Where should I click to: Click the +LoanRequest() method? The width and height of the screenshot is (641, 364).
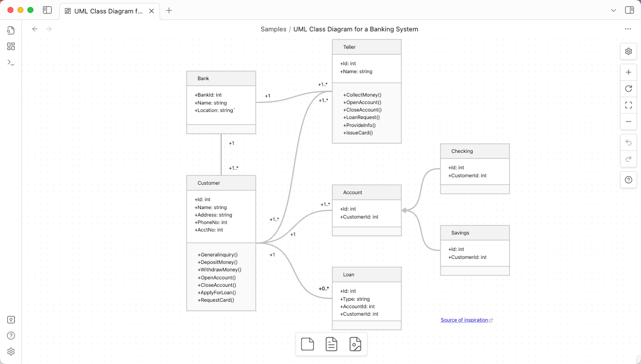click(361, 118)
